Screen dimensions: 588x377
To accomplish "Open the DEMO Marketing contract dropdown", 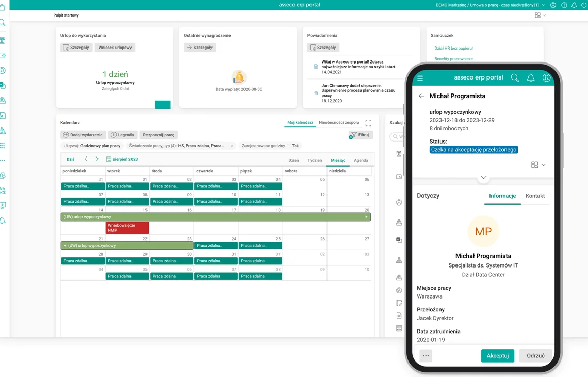I will (x=491, y=5).
